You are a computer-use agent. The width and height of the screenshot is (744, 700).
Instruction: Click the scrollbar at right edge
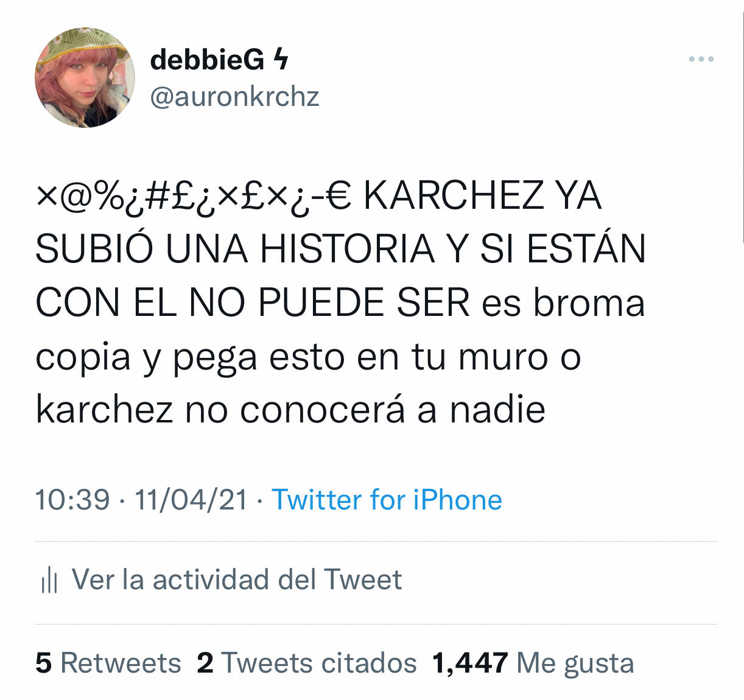[x=742, y=122]
